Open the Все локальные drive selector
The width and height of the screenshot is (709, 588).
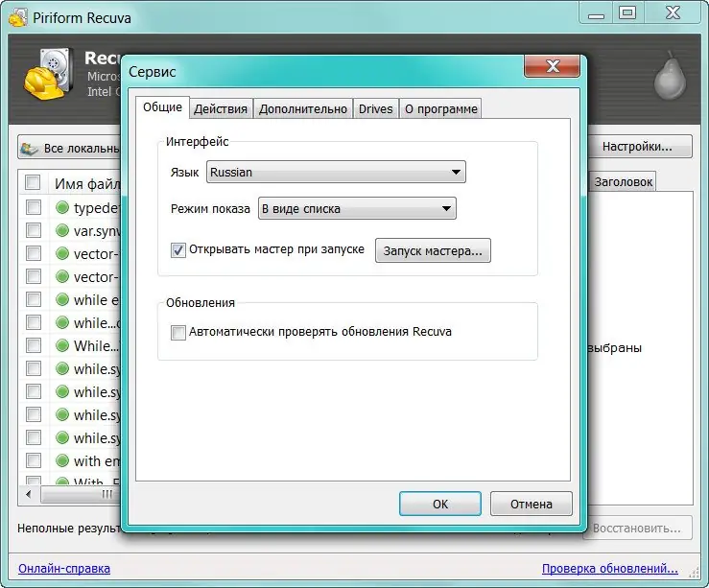coord(70,148)
